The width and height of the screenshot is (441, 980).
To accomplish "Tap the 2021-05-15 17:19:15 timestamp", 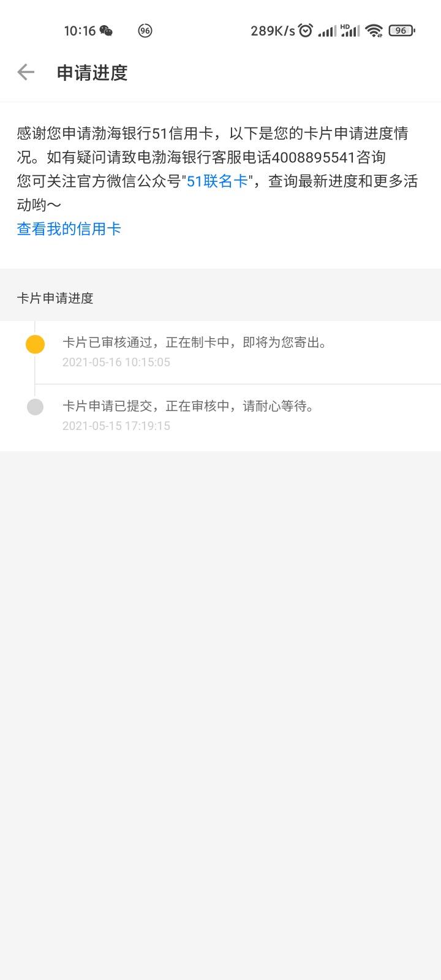I will pyautogui.click(x=116, y=426).
